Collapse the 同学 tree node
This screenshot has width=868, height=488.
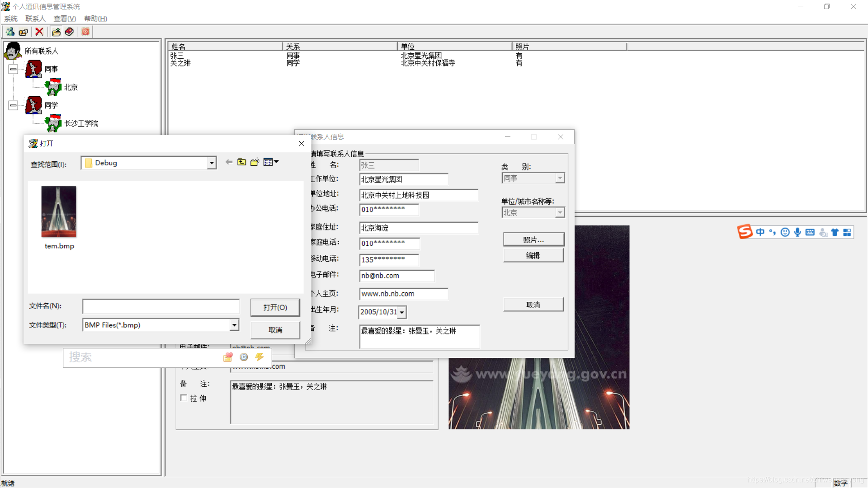13,105
